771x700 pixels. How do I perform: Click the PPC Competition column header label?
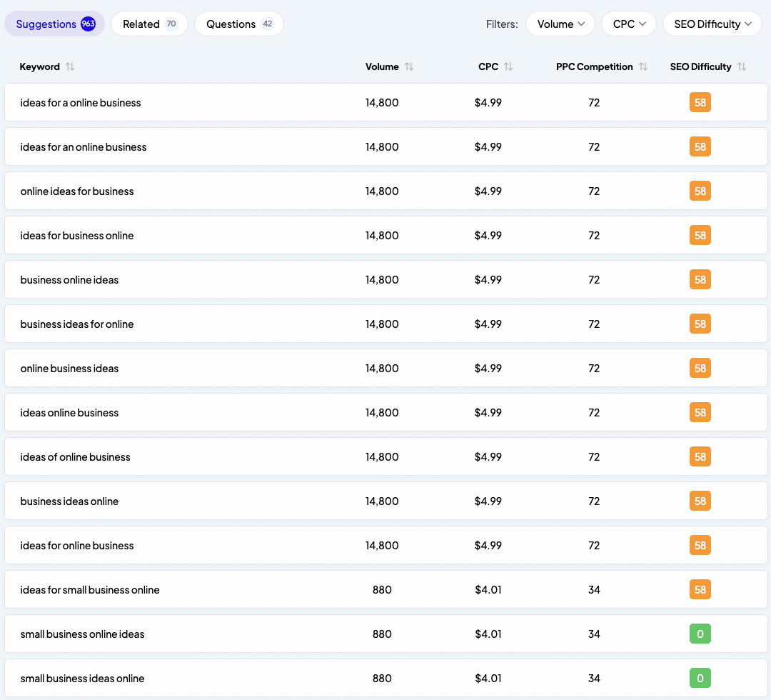(595, 66)
